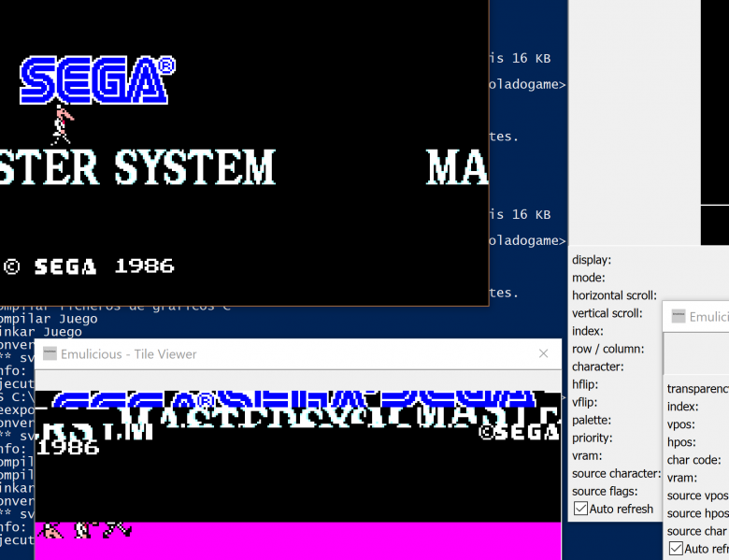Select the 'palette:' label
Screen dimensions: 729x560
pos(592,420)
